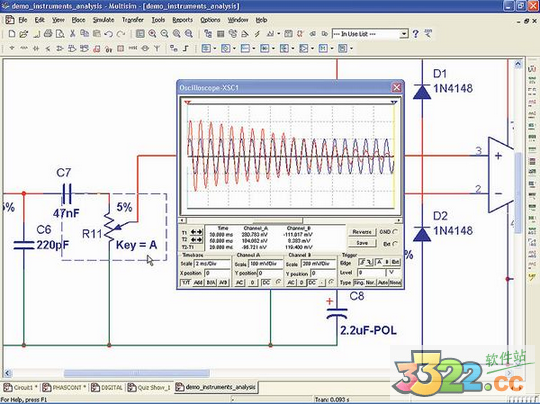
Task: Open the spreadsheet view icon
Action: 220,34
